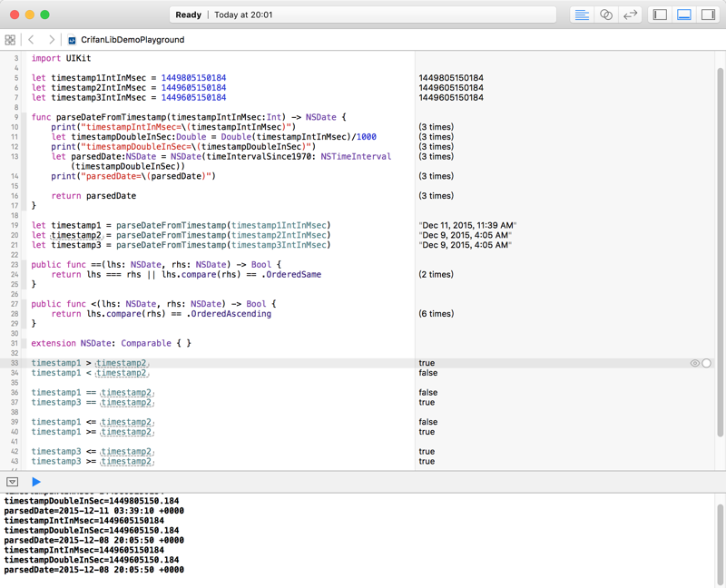Open CrifanLibDemoPlayground in jump bar
Viewport: 726px width, 588px height.
[132, 40]
